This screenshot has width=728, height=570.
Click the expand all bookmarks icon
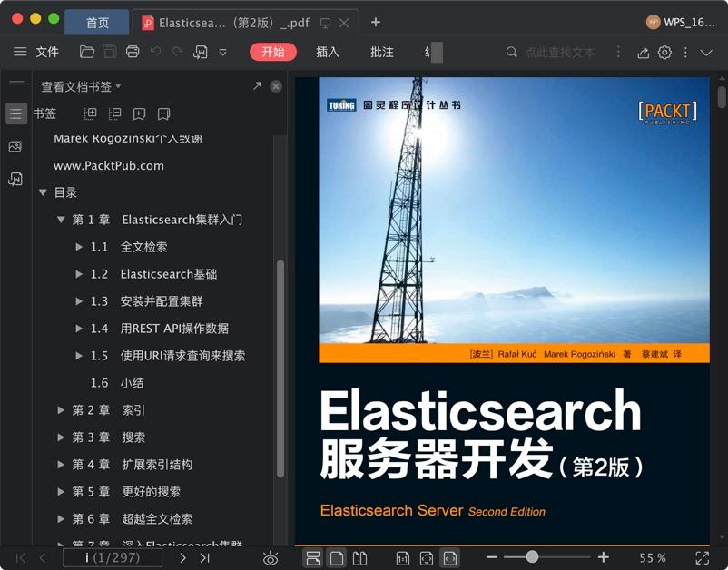coord(91,113)
